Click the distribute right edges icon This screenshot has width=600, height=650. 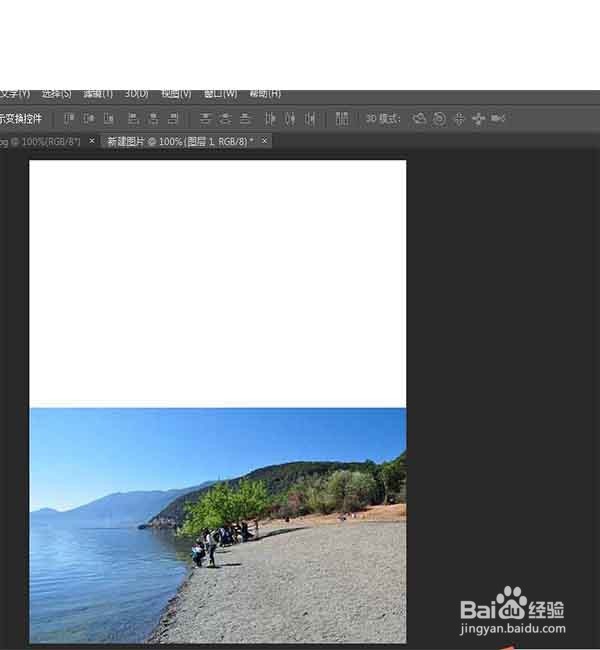coord(310,119)
